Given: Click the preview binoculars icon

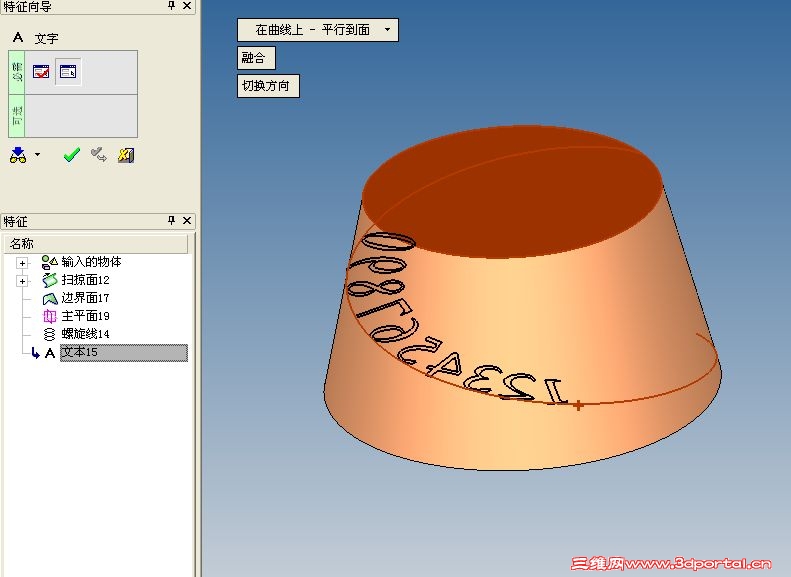Looking at the screenshot, I should (18, 155).
